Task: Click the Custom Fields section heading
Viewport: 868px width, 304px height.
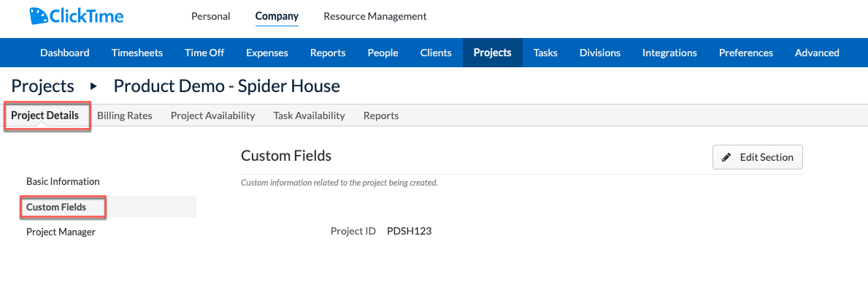Action: [x=286, y=156]
